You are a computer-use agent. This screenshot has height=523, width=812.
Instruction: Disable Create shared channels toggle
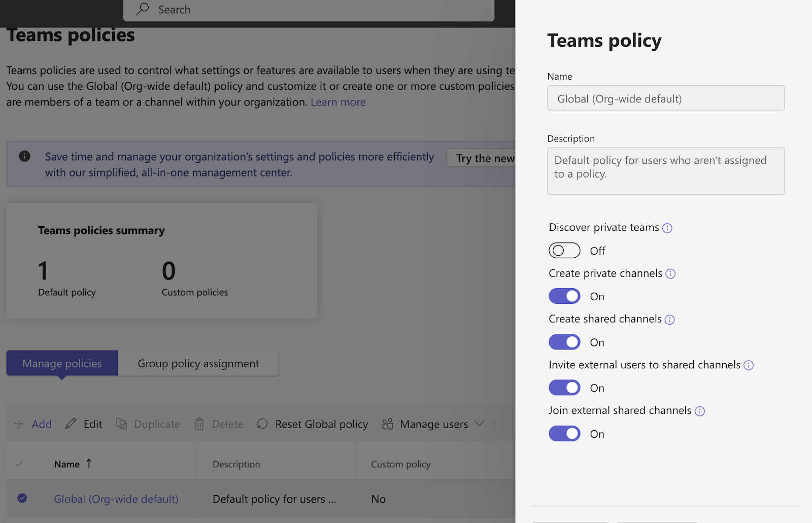564,342
